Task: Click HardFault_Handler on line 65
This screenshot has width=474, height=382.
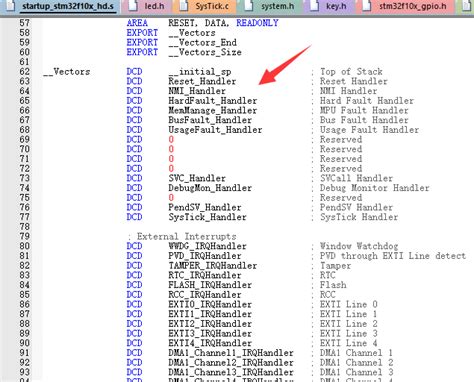Action: (213, 101)
